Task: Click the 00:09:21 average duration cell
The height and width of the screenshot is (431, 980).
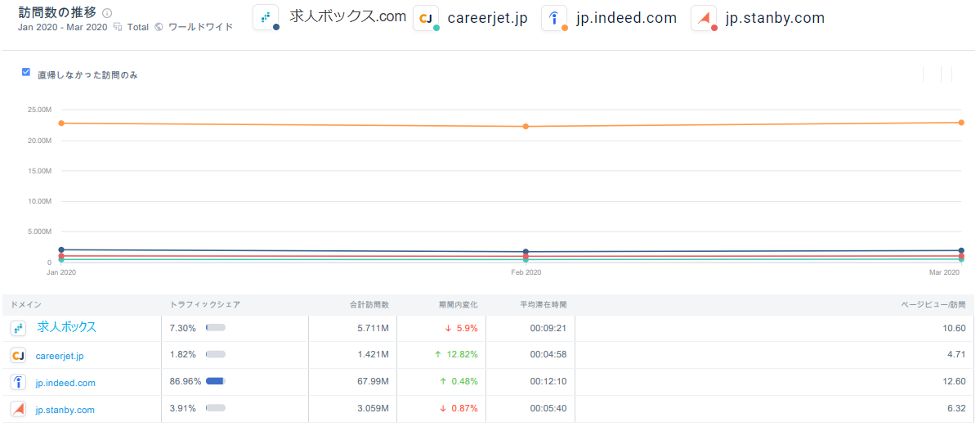Action: click(x=548, y=329)
